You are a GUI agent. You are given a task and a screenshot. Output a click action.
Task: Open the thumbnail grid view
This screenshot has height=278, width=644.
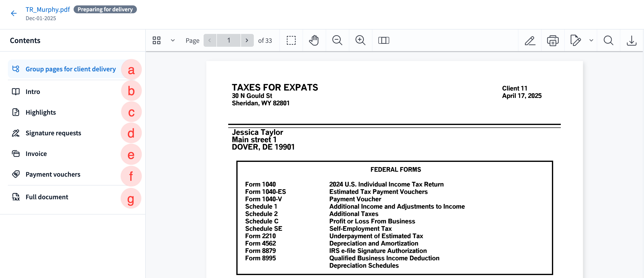157,40
